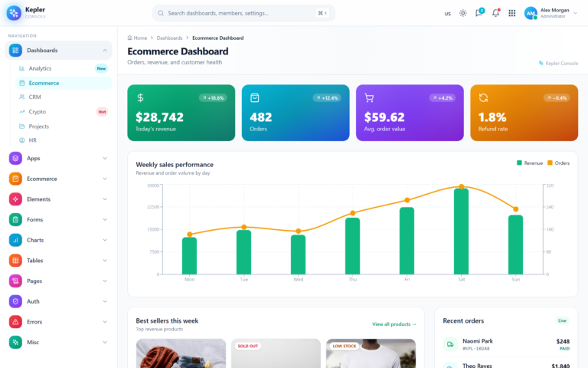
Task: Open the Projects dashboard item
Action: pyautogui.click(x=64, y=127)
